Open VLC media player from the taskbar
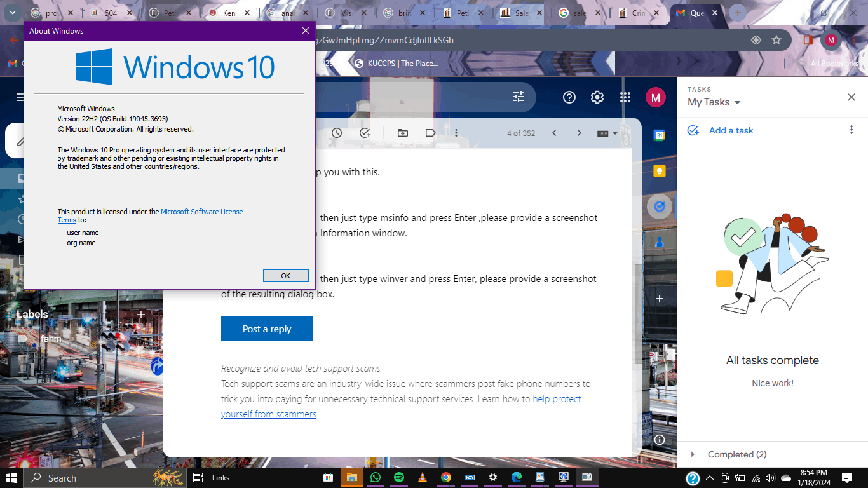This screenshot has height=488, width=868. tap(422, 477)
